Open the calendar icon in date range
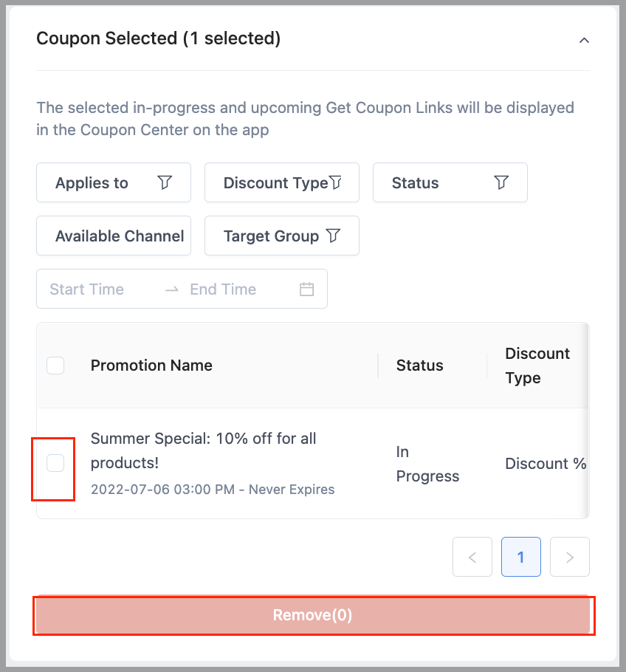Image resolution: width=626 pixels, height=672 pixels. [x=306, y=289]
